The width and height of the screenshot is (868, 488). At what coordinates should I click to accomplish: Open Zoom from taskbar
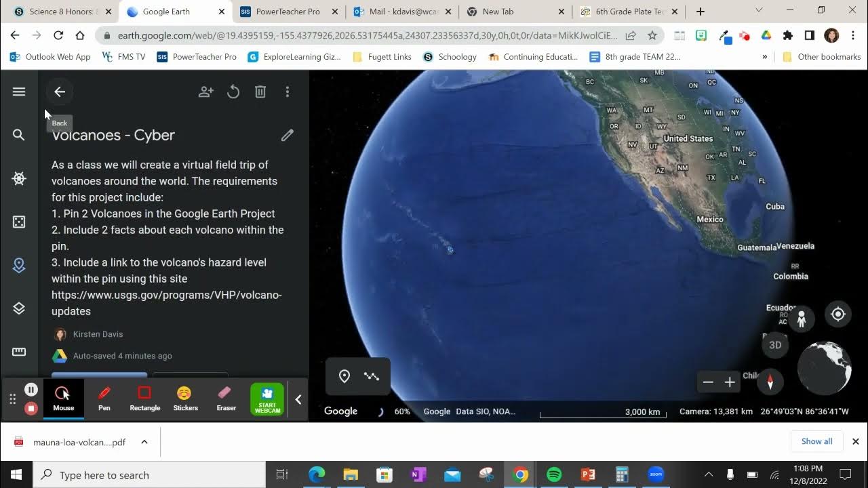[656, 475]
